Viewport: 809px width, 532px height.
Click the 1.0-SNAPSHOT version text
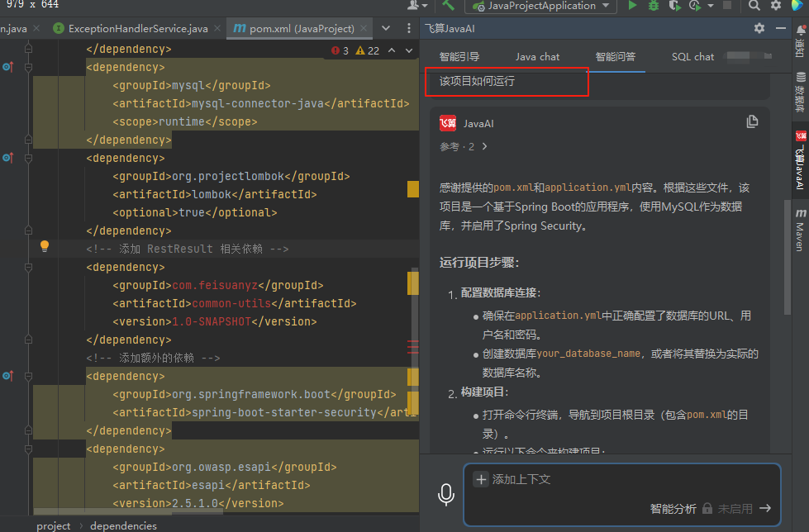click(212, 321)
